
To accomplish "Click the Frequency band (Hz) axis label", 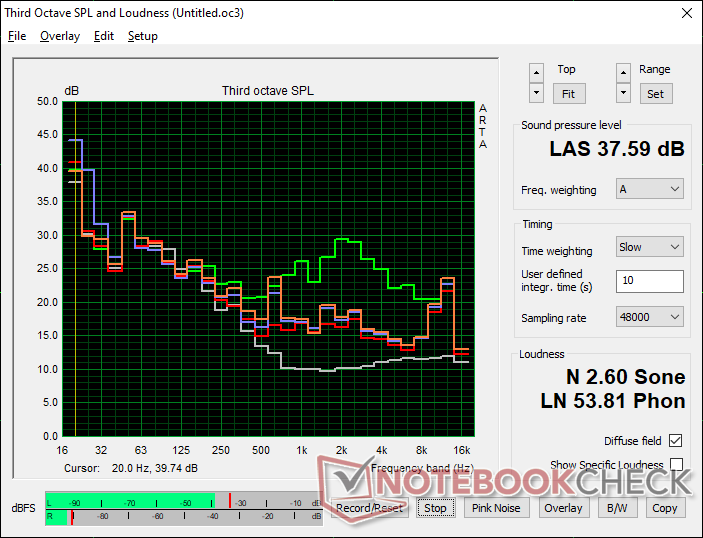I will click(x=422, y=468).
